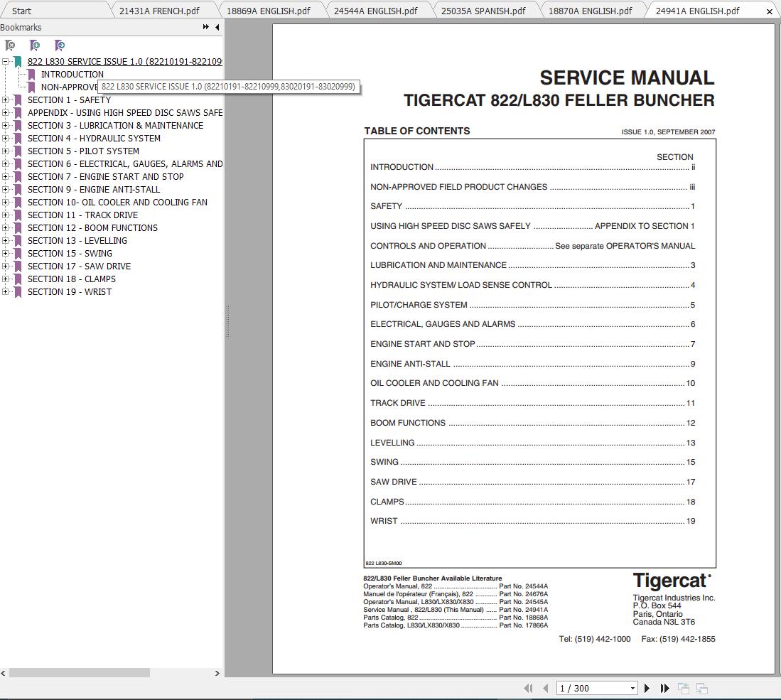Expand SECTION 19 - WRIST node

[5, 292]
